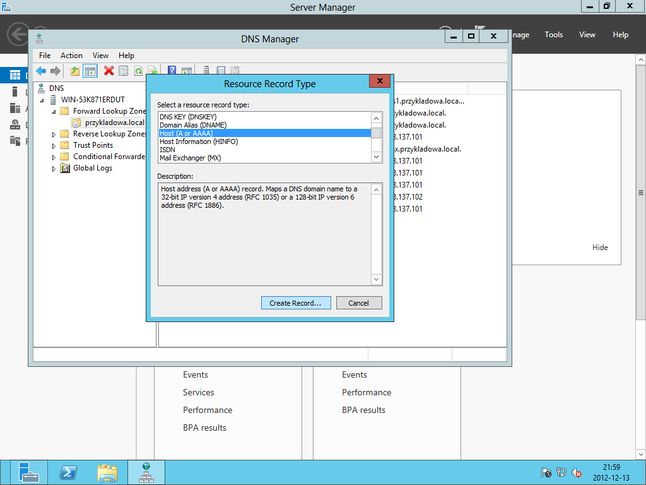Click DNS root icon in tree
Viewport: 646px width, 485px height.
[x=41, y=88]
